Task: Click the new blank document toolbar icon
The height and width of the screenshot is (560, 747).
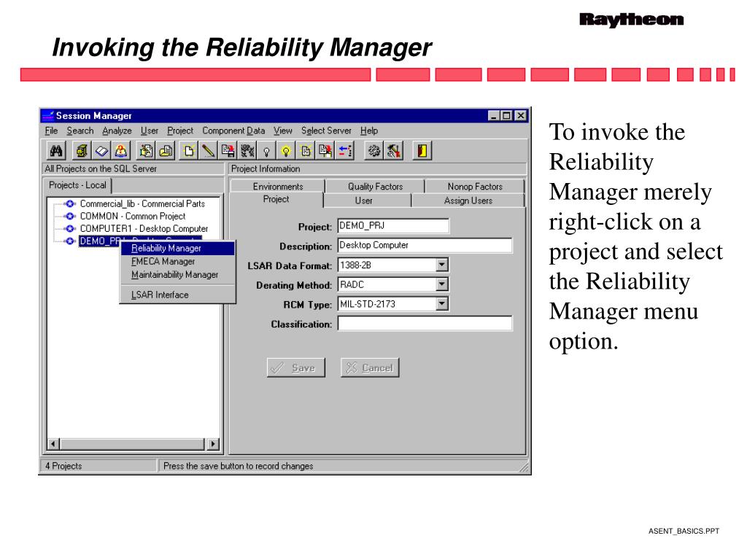Action: (x=189, y=151)
